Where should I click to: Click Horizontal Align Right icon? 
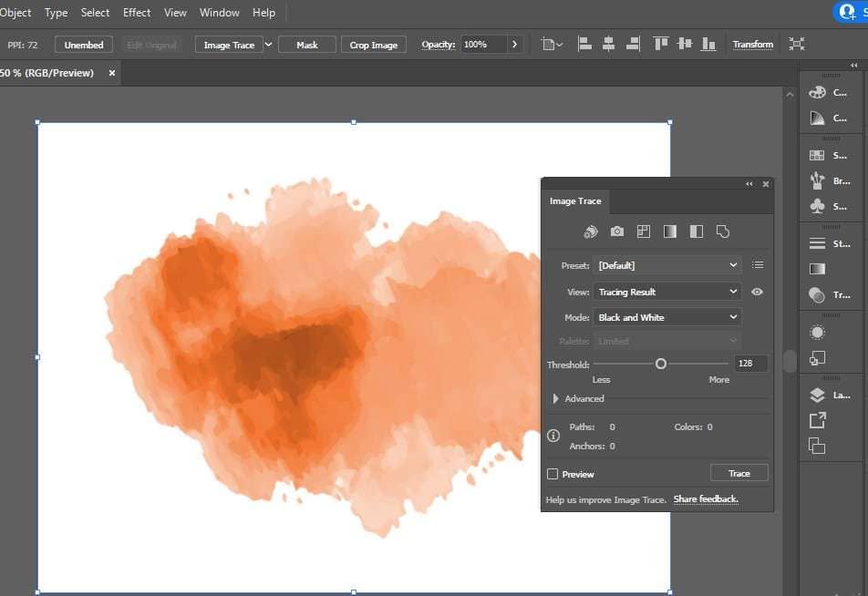(x=633, y=45)
